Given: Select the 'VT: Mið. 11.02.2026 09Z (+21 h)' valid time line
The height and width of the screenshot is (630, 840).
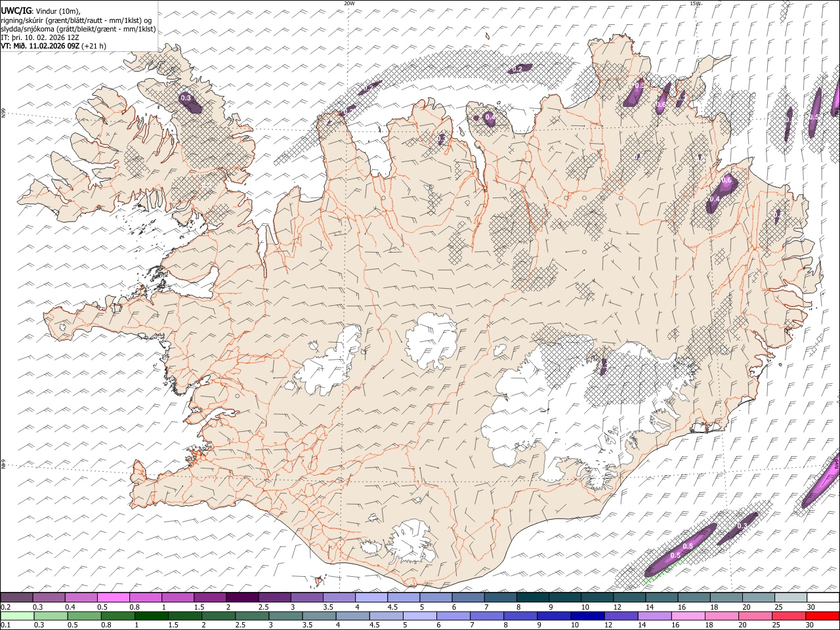Looking at the screenshot, I should pos(53,46).
